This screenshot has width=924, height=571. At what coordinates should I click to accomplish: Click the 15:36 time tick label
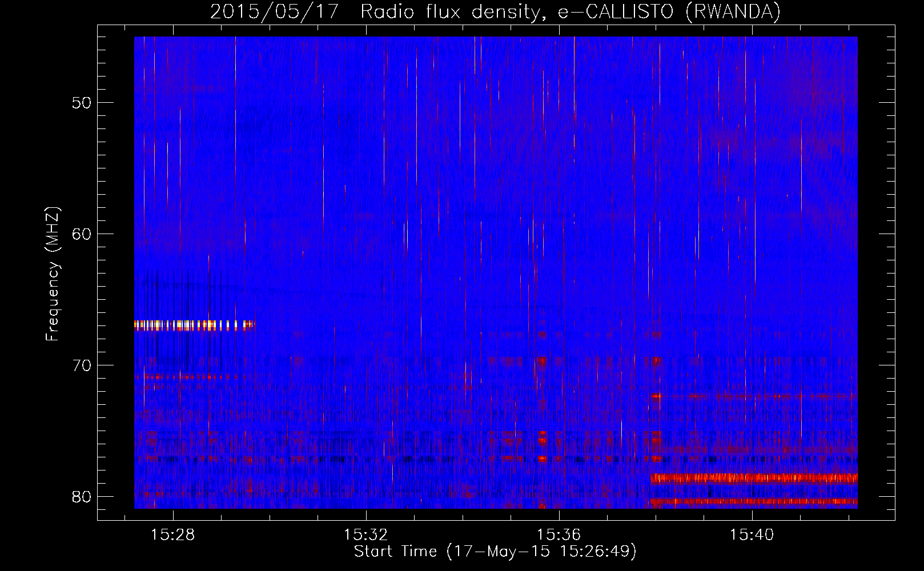[x=559, y=534]
